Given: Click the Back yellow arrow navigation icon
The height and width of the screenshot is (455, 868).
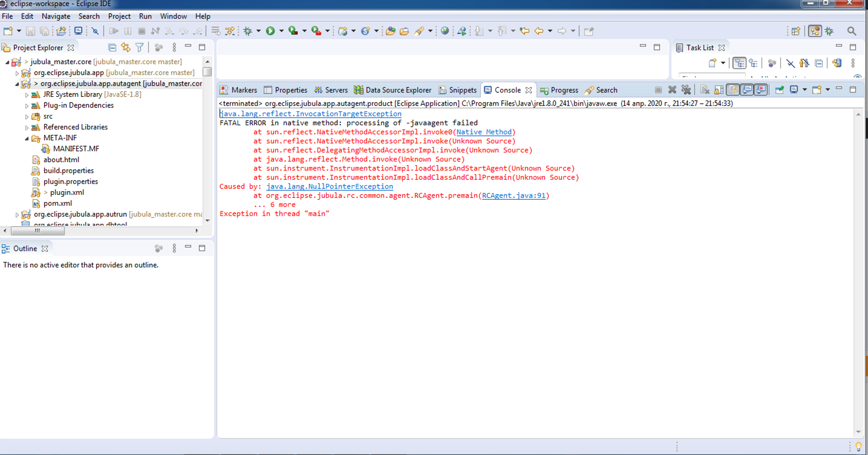Looking at the screenshot, I should 539,31.
